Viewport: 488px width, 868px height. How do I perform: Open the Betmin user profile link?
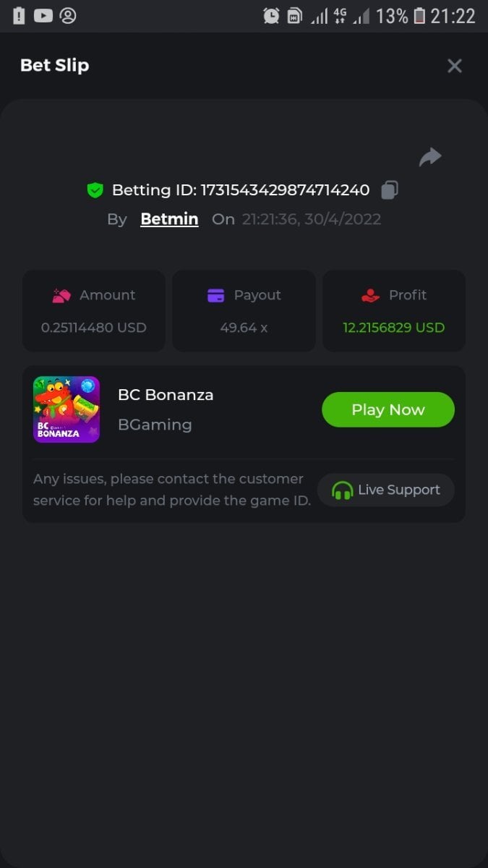pyautogui.click(x=169, y=219)
